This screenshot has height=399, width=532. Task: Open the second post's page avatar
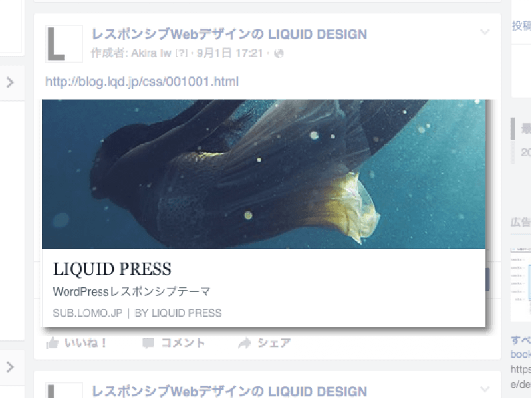[64, 390]
